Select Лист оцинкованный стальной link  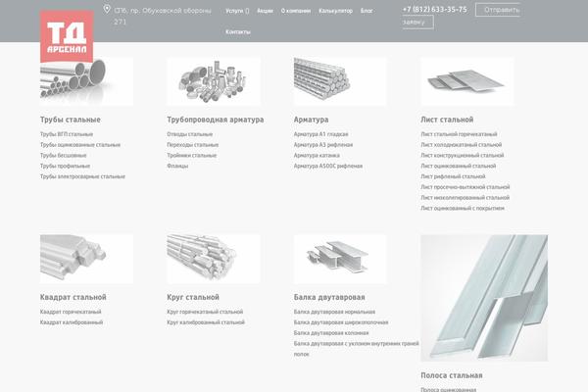tap(459, 166)
